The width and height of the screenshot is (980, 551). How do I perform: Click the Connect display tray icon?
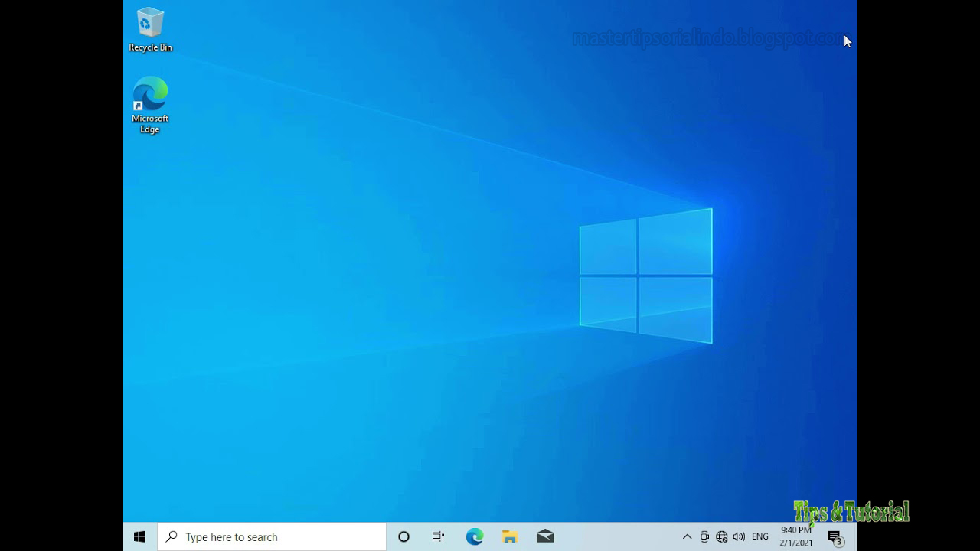tap(704, 536)
